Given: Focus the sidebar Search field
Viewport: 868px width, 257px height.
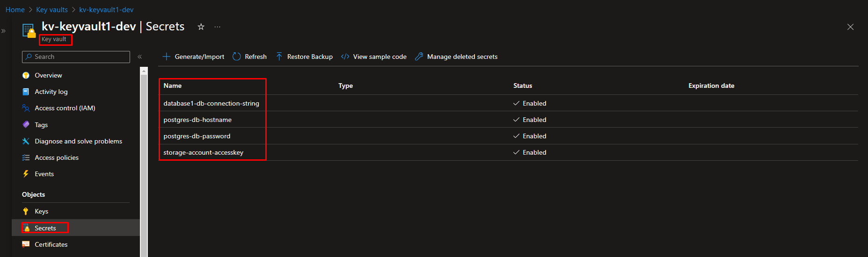Looking at the screenshot, I should [76, 57].
